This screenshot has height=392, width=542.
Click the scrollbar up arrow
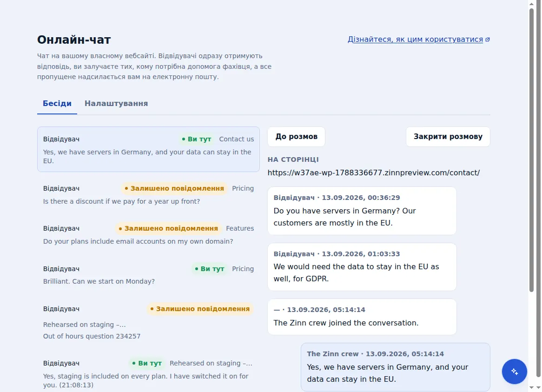point(531,3)
